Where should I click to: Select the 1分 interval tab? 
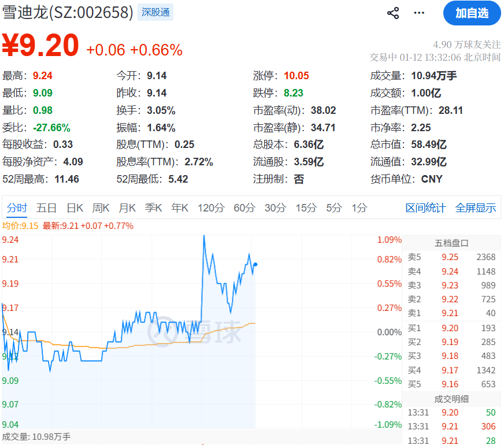click(x=360, y=208)
